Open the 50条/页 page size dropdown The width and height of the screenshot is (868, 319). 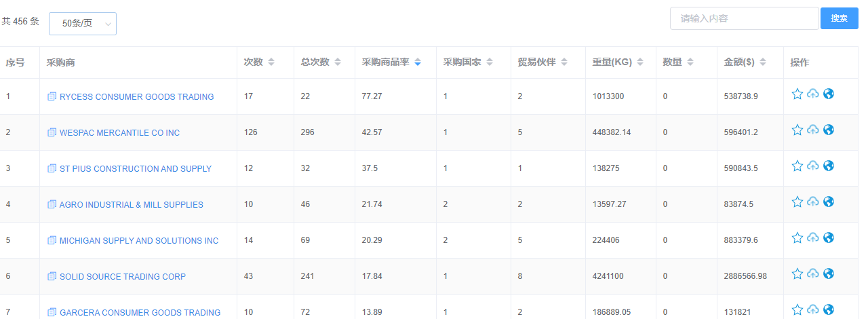tap(83, 23)
